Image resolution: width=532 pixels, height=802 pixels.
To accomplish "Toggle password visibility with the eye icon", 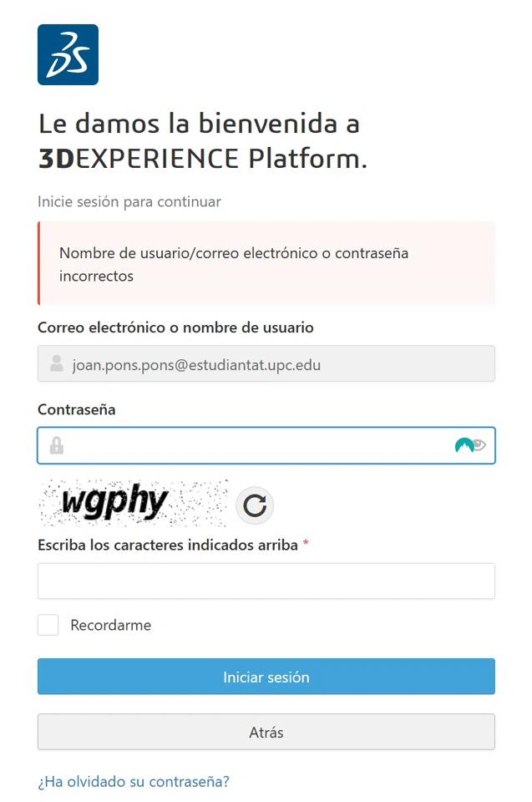I will click(479, 445).
